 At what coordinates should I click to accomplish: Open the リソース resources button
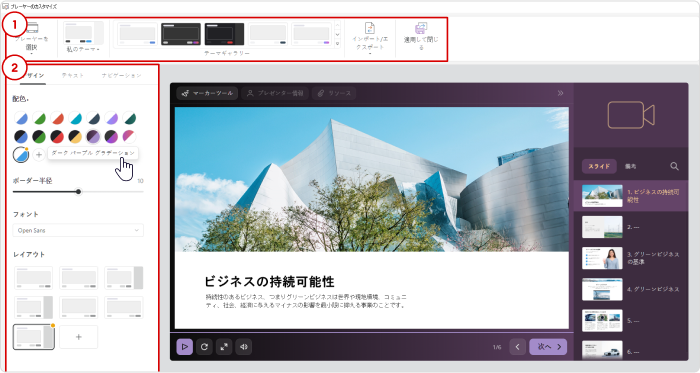[334, 93]
